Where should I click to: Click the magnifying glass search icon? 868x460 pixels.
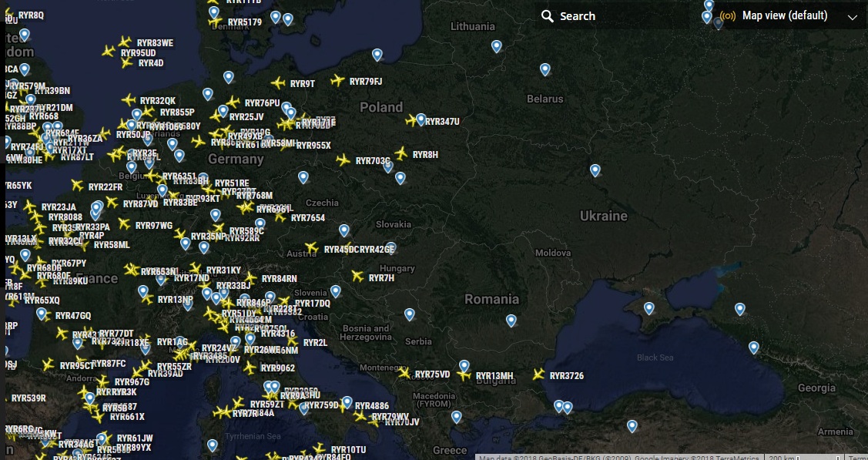pyautogui.click(x=548, y=16)
